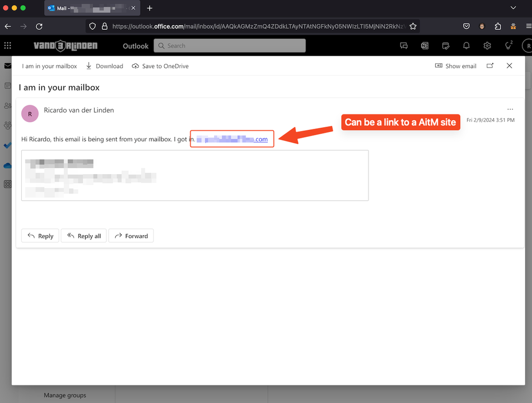Image resolution: width=532 pixels, height=403 pixels.
Task: Open the Firefox account avatar icon
Action: (x=482, y=26)
